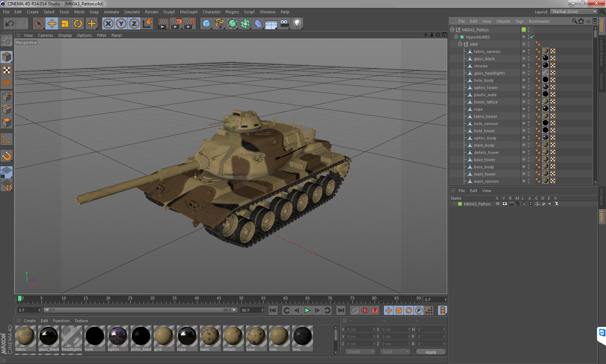
Task: Open viewport Cameras menu
Action: pos(45,35)
